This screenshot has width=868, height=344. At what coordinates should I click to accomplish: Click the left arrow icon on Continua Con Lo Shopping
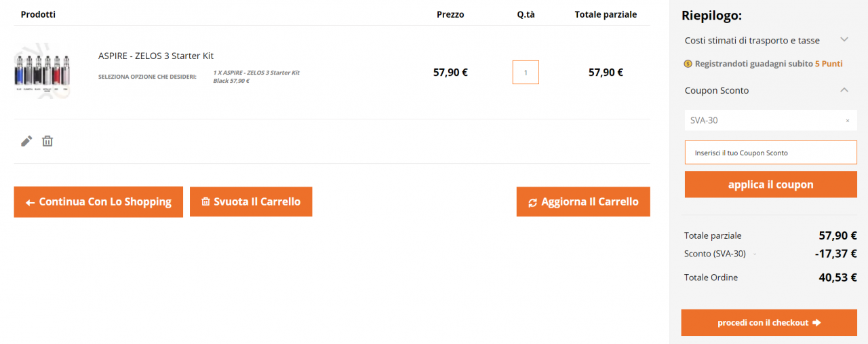[30, 202]
